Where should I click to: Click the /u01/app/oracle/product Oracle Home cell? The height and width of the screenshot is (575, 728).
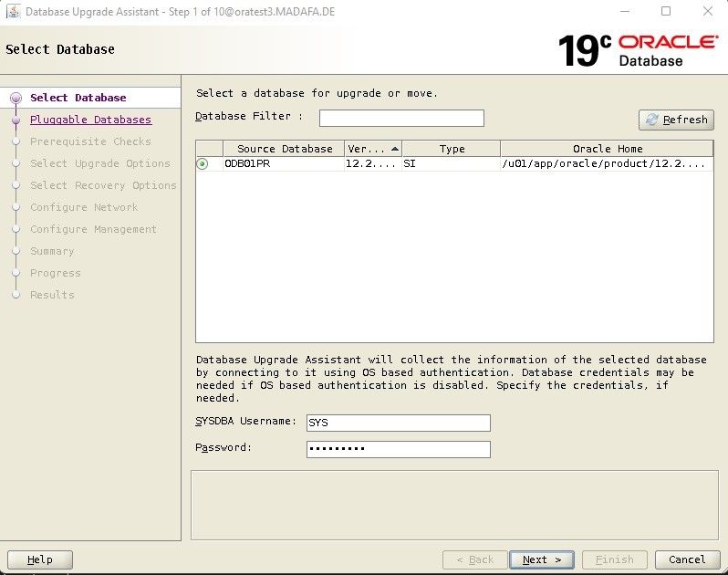click(x=607, y=163)
